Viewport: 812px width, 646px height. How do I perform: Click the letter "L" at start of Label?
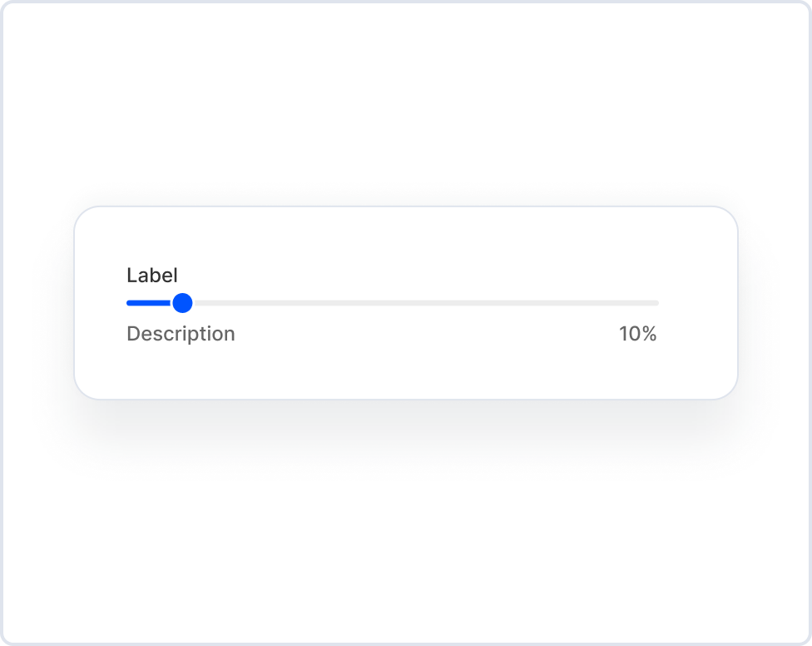coord(131,276)
